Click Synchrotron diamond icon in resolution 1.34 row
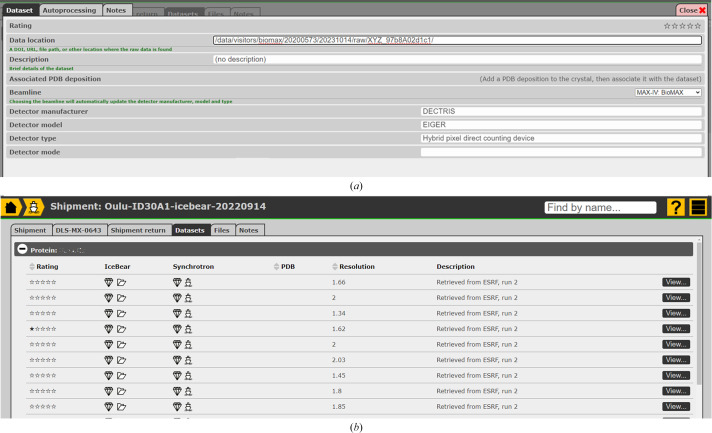 click(x=177, y=313)
